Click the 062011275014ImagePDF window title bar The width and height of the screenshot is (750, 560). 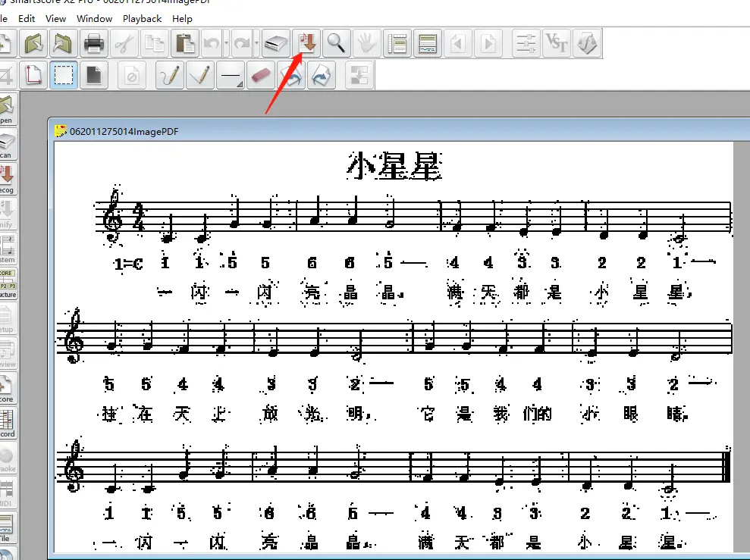[400, 131]
